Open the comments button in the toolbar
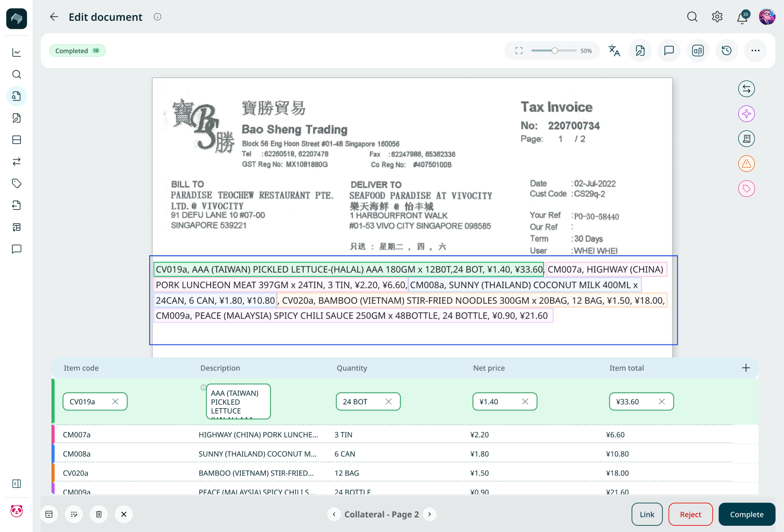The width and height of the screenshot is (784, 532). (x=669, y=50)
